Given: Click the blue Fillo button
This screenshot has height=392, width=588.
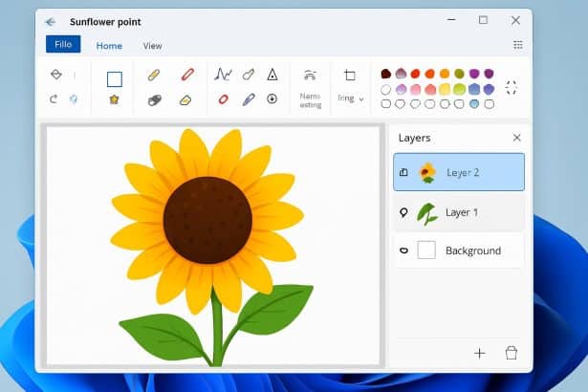Looking at the screenshot, I should [x=63, y=44].
